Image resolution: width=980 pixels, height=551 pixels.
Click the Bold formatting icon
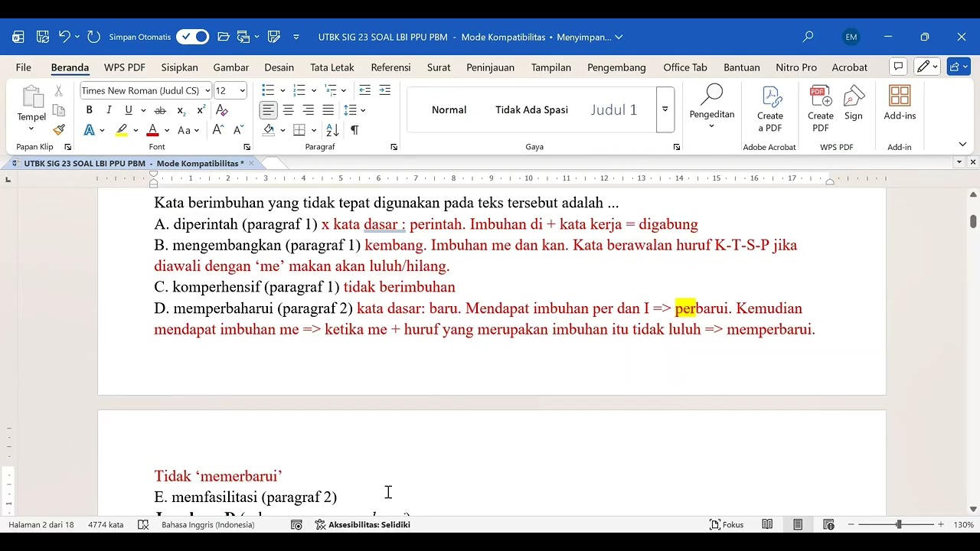tap(89, 110)
